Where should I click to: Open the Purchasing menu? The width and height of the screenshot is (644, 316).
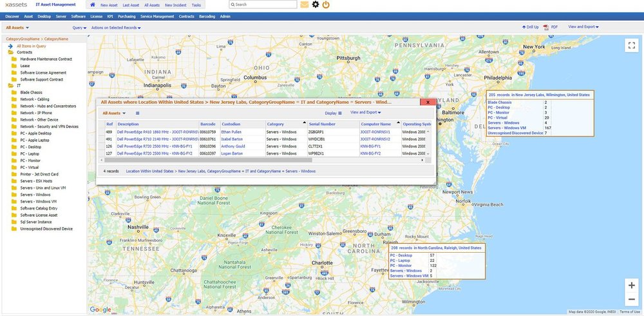pos(126,17)
